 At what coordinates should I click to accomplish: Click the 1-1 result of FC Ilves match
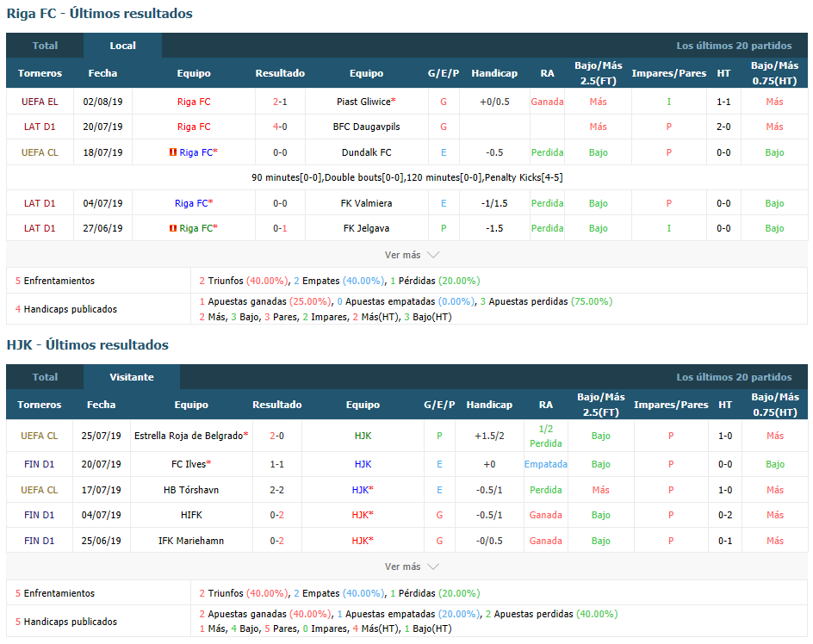point(276,464)
